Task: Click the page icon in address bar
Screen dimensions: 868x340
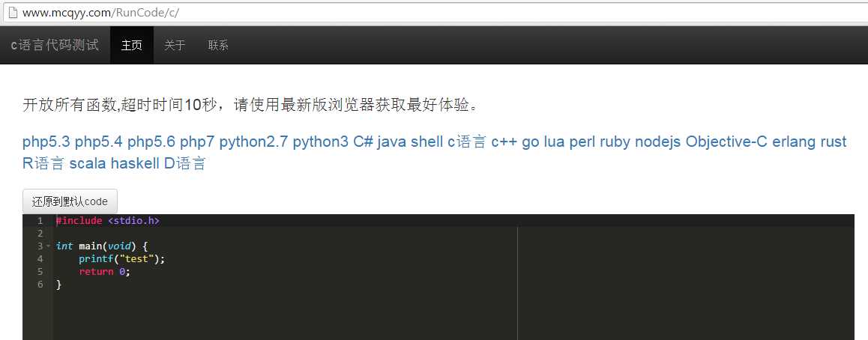Action: (13, 13)
